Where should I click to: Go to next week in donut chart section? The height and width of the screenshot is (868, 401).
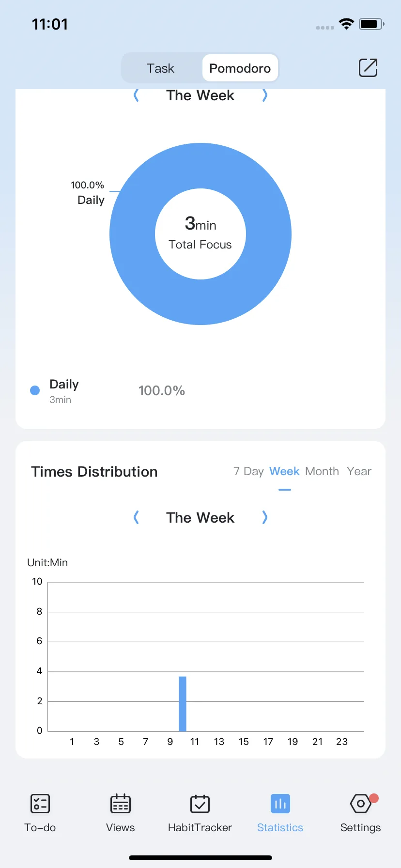click(264, 95)
